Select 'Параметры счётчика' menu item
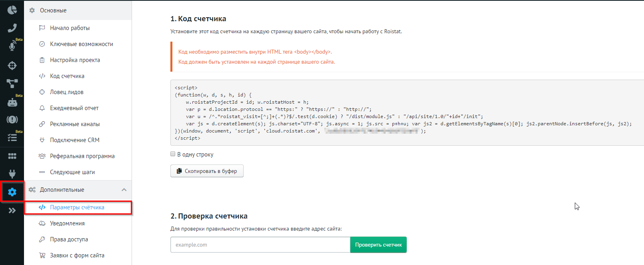 coord(77,207)
